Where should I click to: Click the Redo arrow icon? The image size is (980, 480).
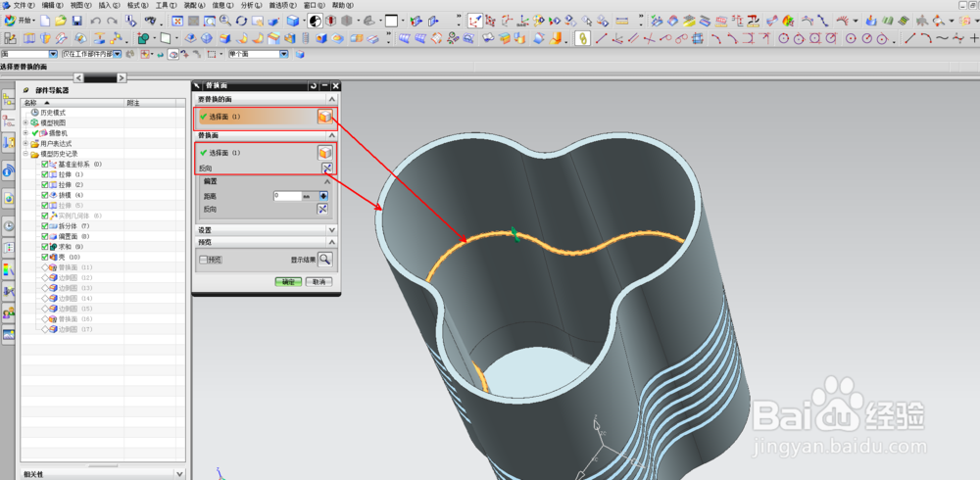coord(112,21)
